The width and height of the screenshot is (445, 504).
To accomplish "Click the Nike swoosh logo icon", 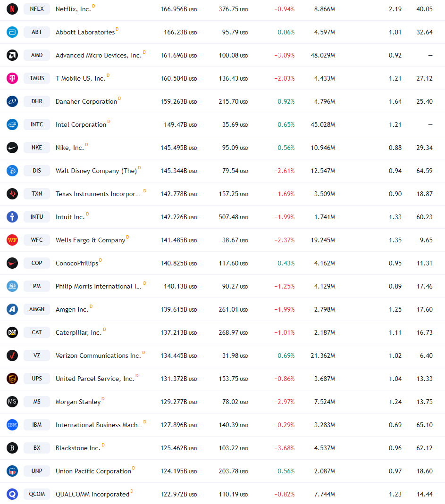I will 12,148.
